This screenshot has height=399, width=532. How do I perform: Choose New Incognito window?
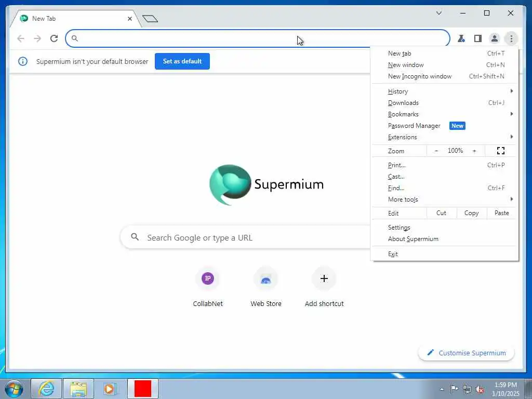click(445, 76)
